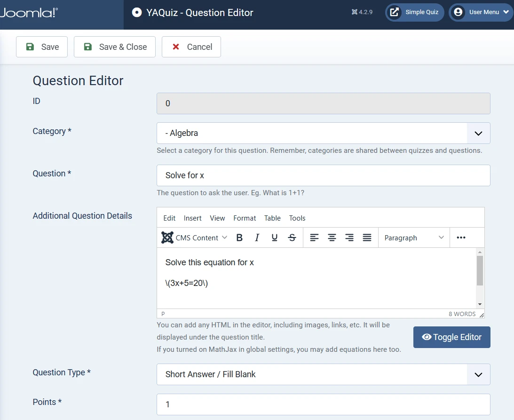
Task: Open the editor Insert menu
Action: pyautogui.click(x=192, y=218)
